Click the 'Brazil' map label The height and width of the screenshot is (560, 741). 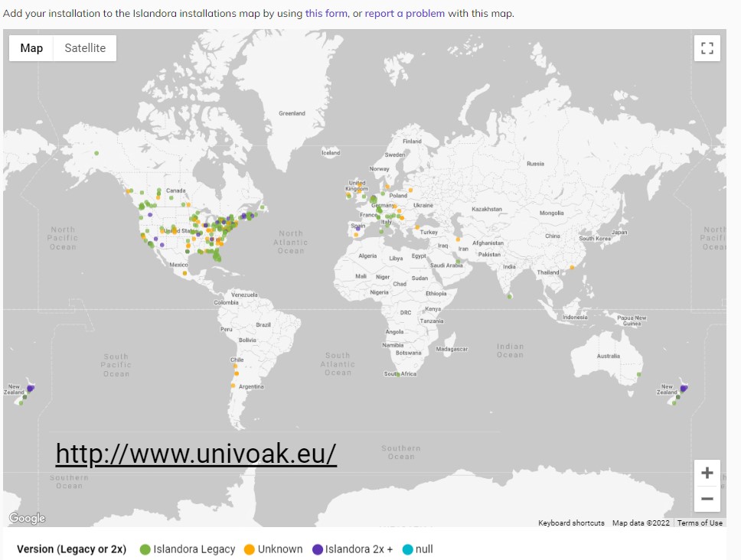(263, 325)
